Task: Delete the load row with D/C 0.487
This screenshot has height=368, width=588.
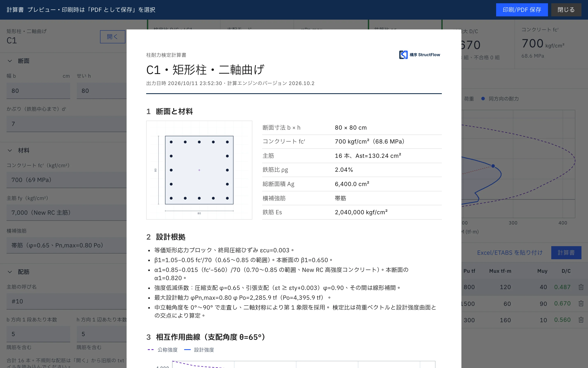Action: (581, 287)
